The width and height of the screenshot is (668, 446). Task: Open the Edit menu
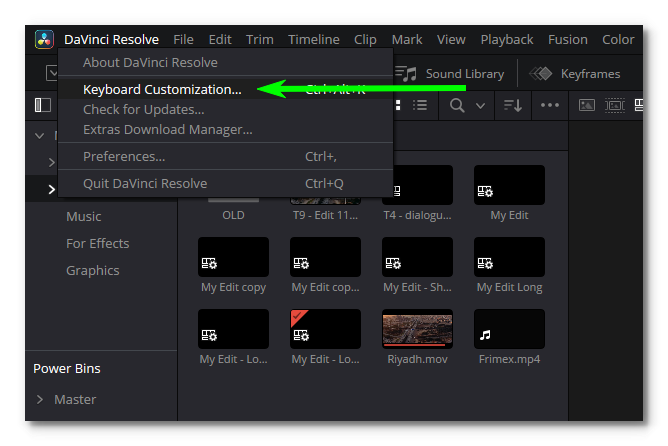[220, 40]
